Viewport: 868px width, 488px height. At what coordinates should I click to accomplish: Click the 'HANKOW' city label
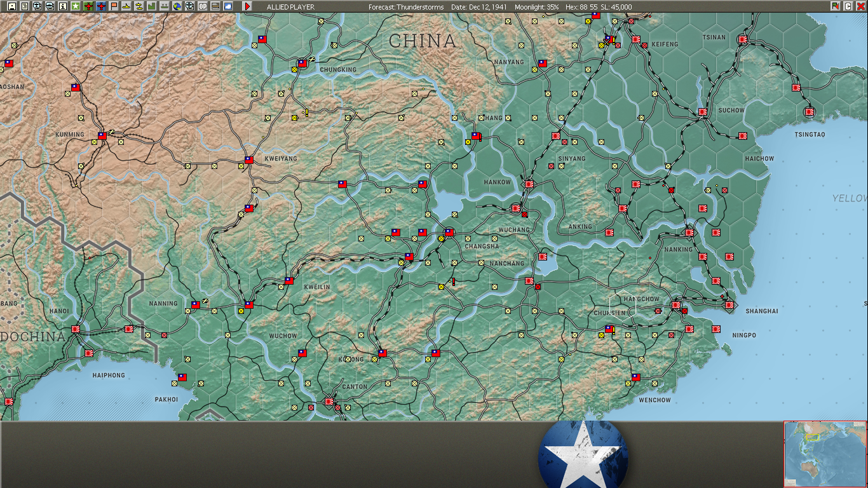(x=497, y=182)
